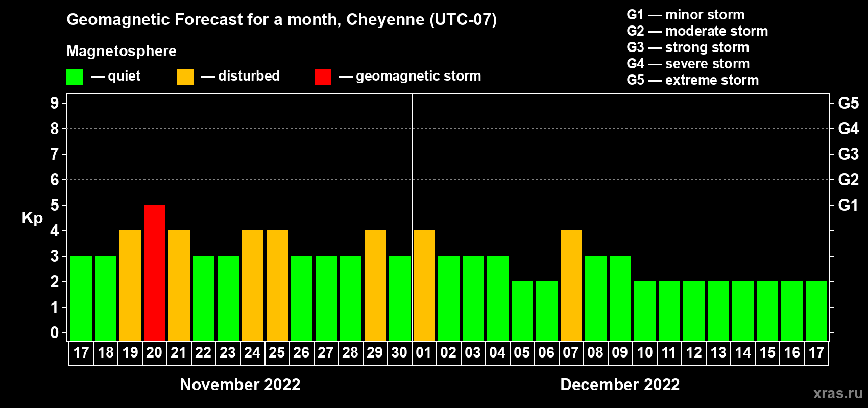
Task: Click the 'G1' label on the right axis
Action: click(x=848, y=205)
